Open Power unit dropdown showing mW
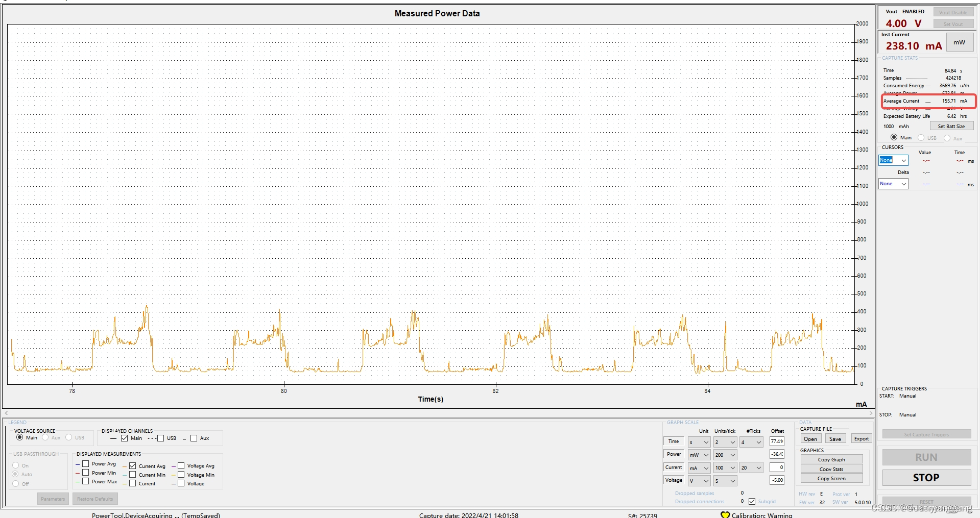 (699, 455)
